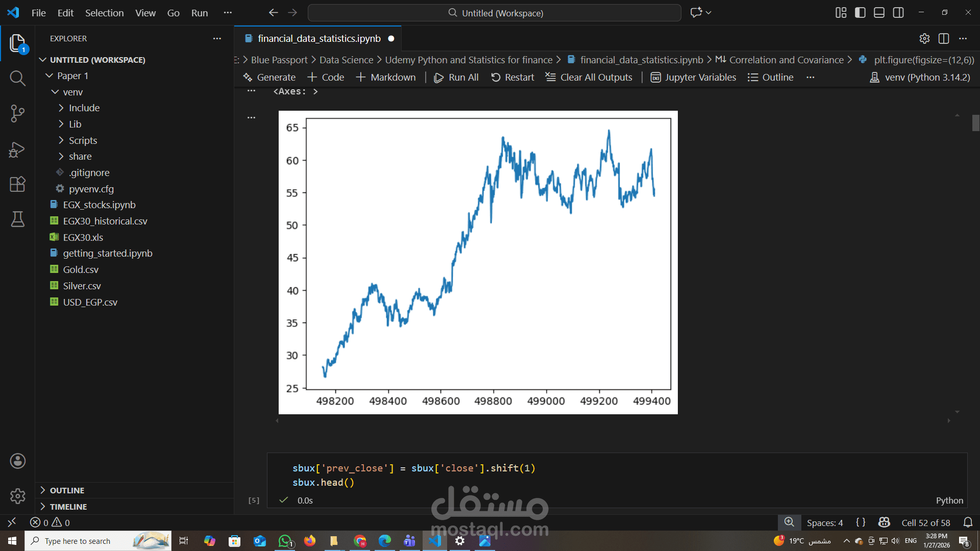Click Clear All Outputs
The image size is (980, 551).
click(589, 77)
